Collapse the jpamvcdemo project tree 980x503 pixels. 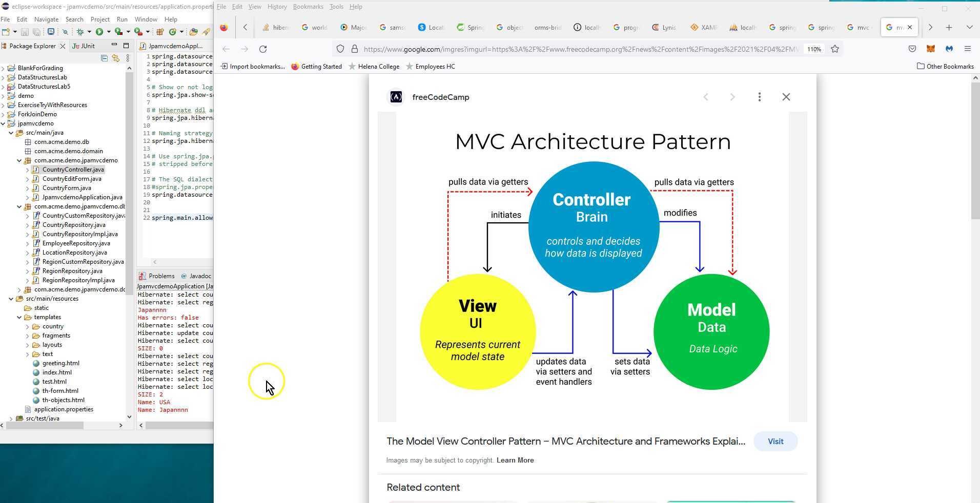[4, 123]
